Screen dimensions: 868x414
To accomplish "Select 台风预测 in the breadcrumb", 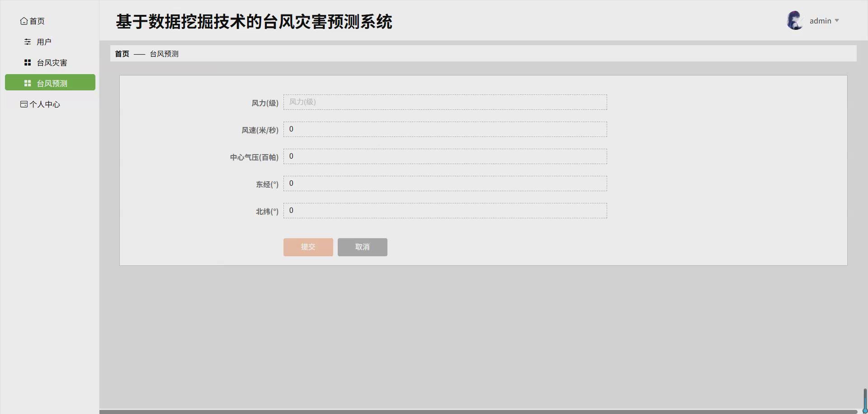I will 164,53.
